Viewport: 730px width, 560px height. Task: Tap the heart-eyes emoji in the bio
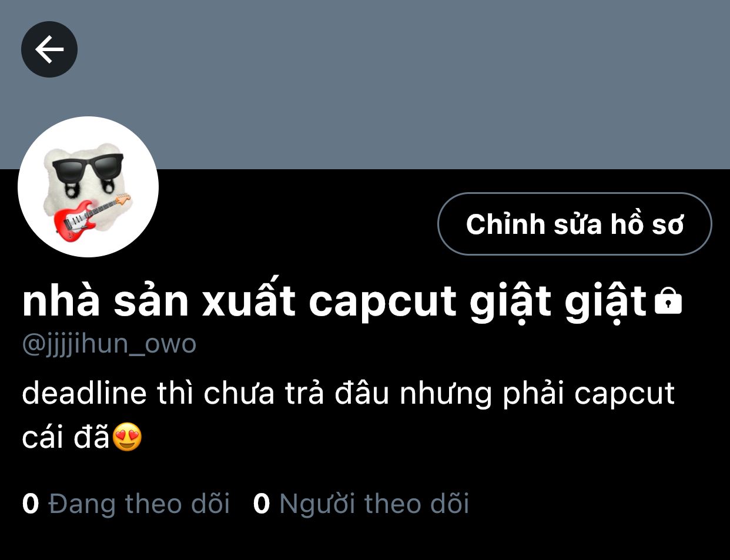click(127, 437)
